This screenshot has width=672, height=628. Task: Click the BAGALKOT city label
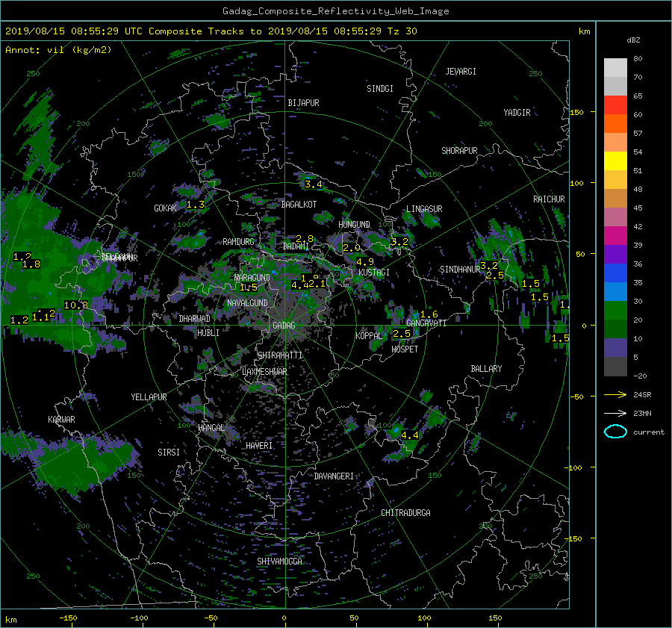point(299,205)
